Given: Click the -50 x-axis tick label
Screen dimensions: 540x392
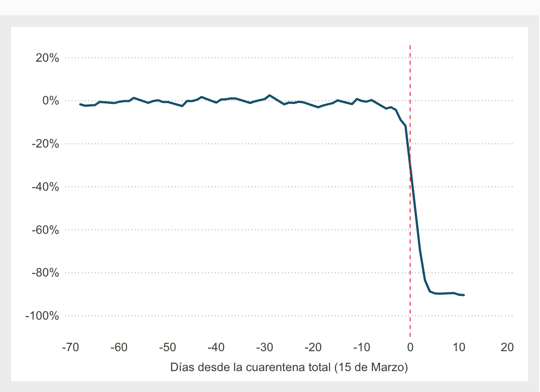Looking at the screenshot, I should [167, 347].
